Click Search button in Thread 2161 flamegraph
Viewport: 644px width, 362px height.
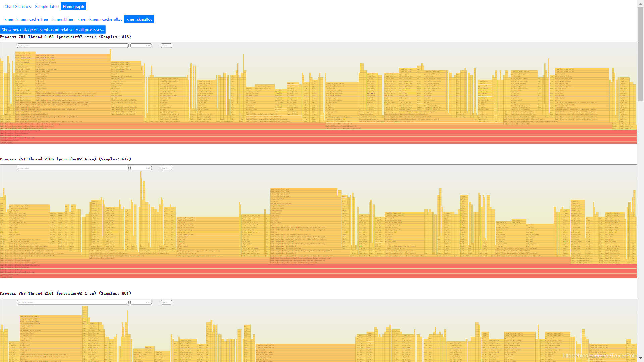click(166, 302)
